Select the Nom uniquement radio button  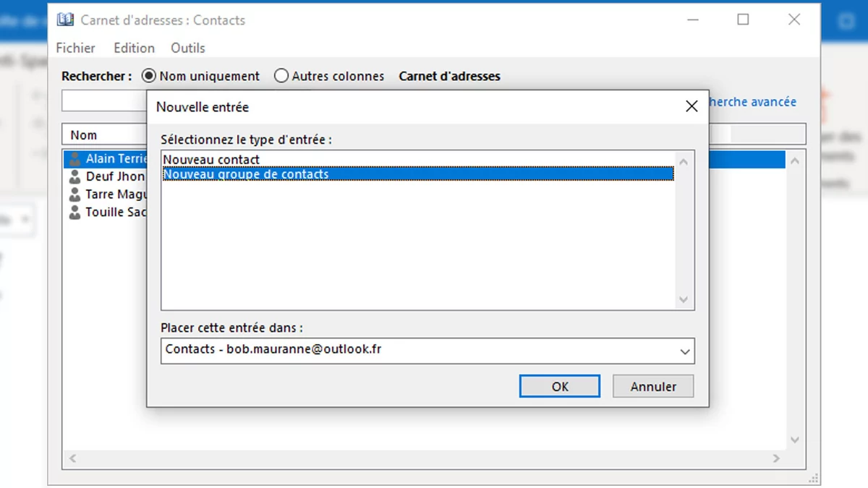pos(149,76)
